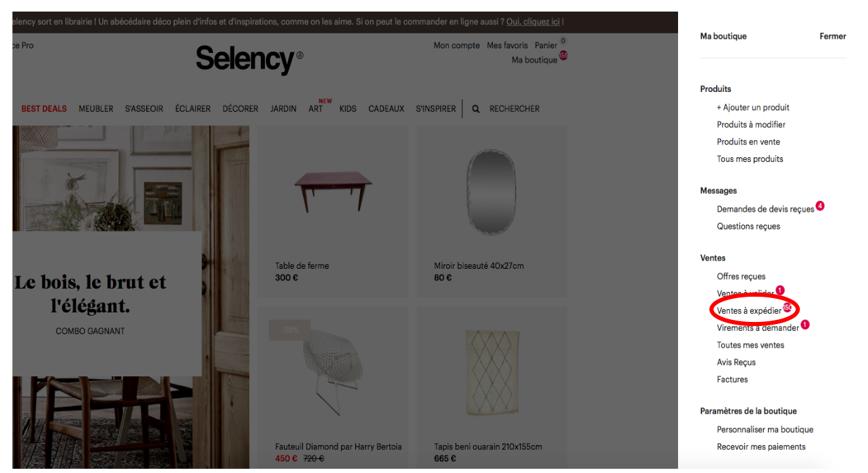Open Ventes à expédier
Viewport: 868px width, 473px height.
point(749,310)
